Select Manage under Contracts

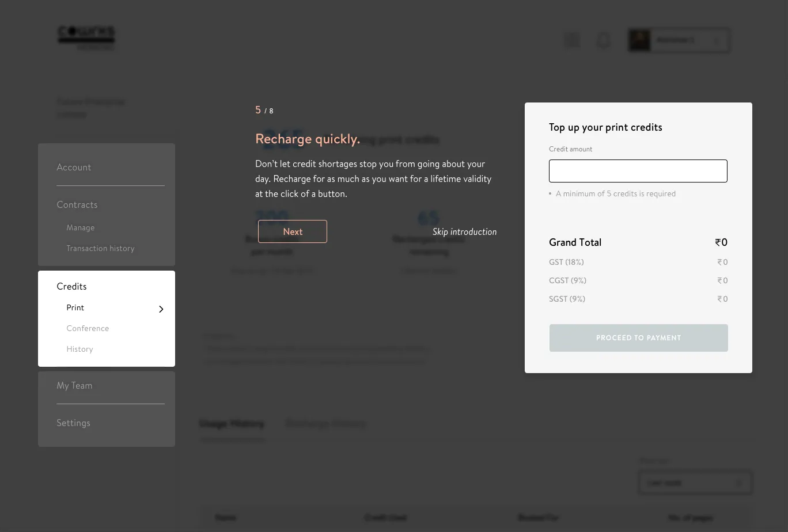click(x=81, y=228)
